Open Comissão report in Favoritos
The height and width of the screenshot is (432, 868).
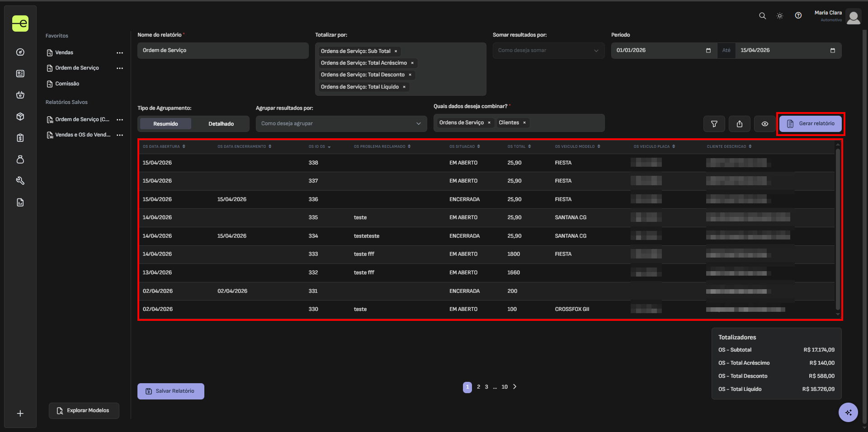tap(67, 84)
